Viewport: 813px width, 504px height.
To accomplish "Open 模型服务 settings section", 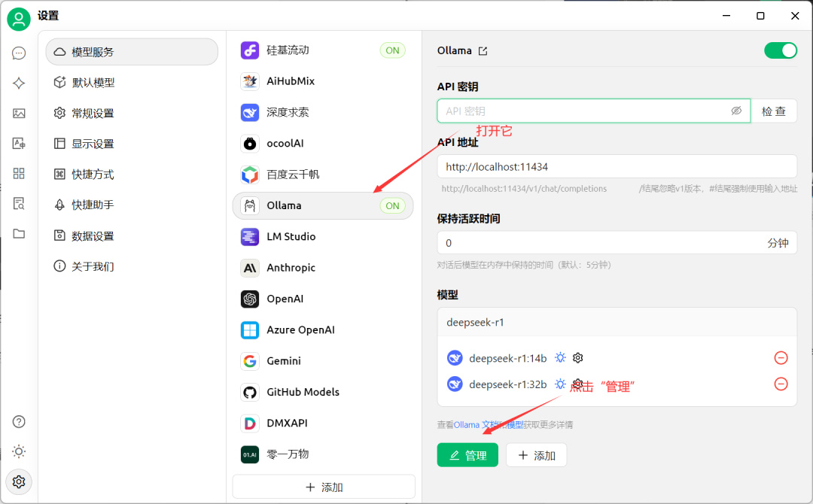I will pos(132,52).
